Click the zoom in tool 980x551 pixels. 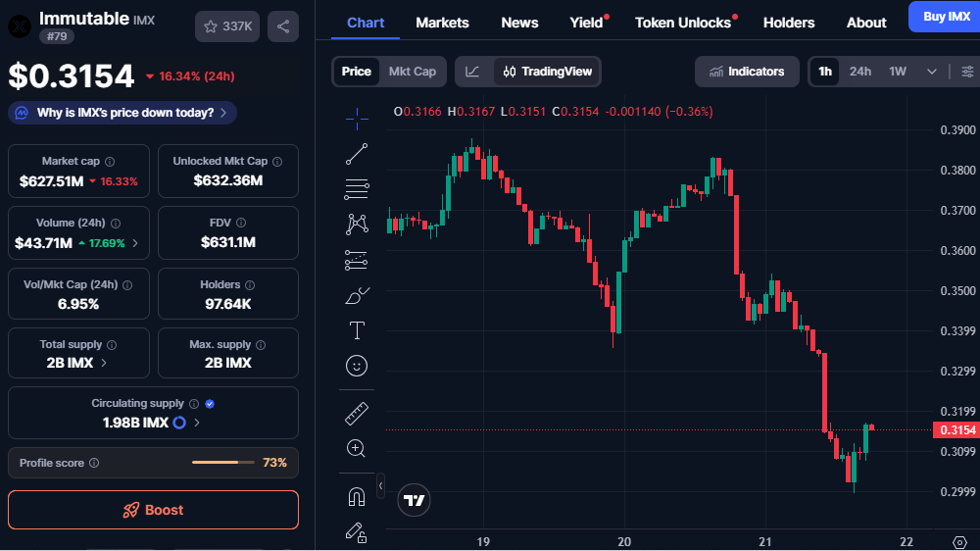click(x=357, y=449)
